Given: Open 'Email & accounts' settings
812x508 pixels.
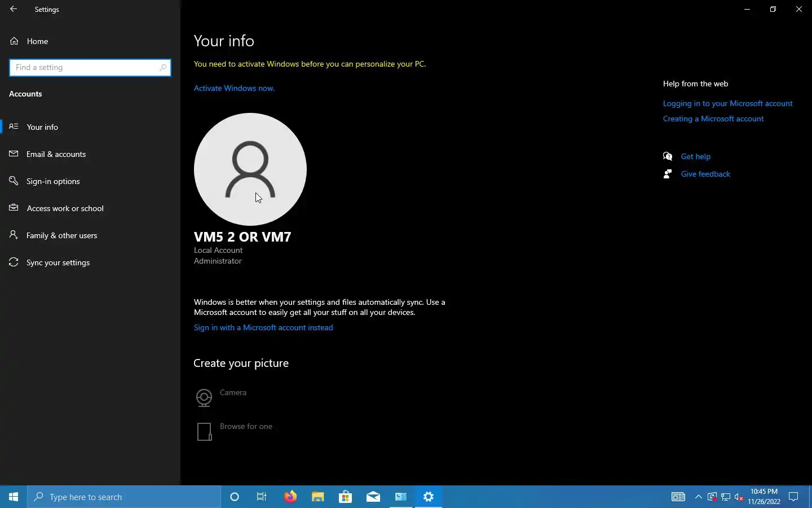Looking at the screenshot, I should pos(90,154).
